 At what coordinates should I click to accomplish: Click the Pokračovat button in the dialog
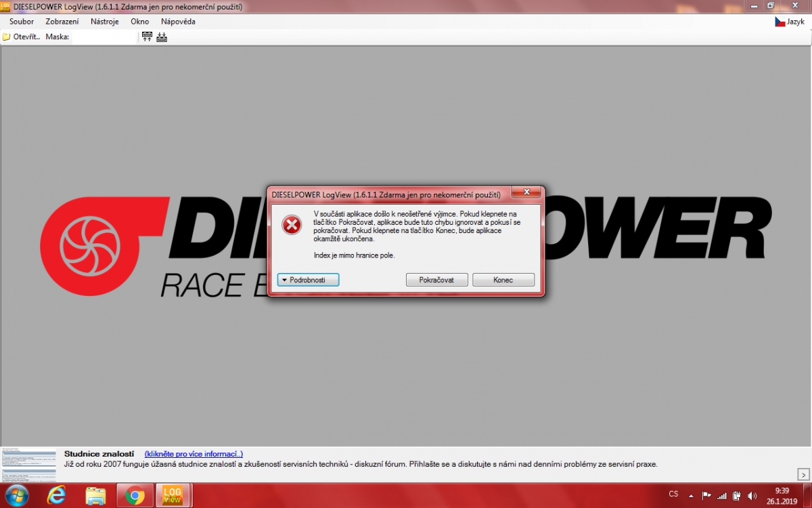coord(437,280)
